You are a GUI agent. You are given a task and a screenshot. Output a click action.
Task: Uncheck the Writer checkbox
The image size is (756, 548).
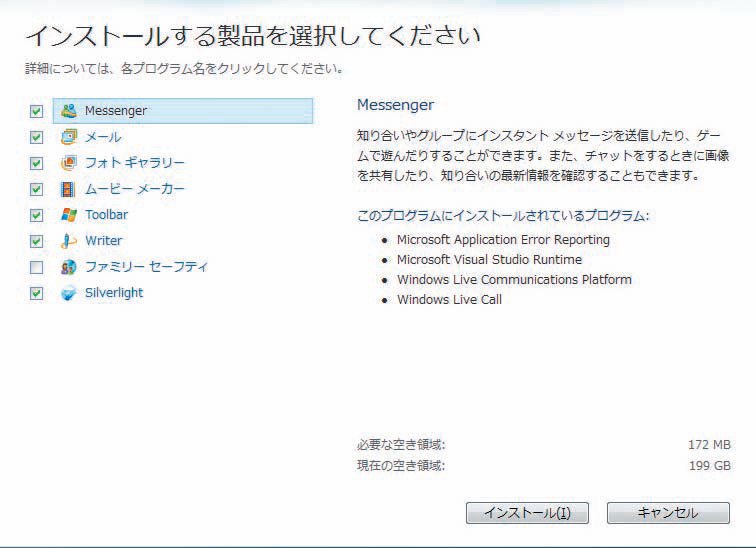(x=36, y=241)
